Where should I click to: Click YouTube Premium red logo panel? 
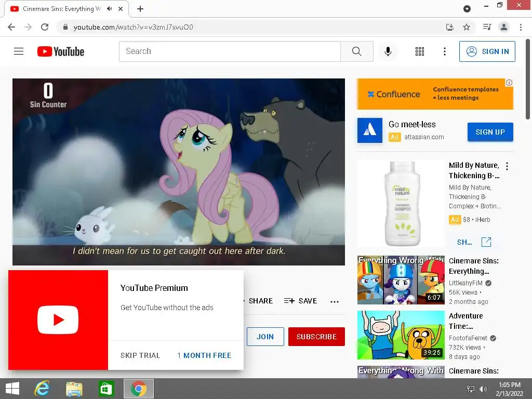pyautogui.click(x=58, y=320)
